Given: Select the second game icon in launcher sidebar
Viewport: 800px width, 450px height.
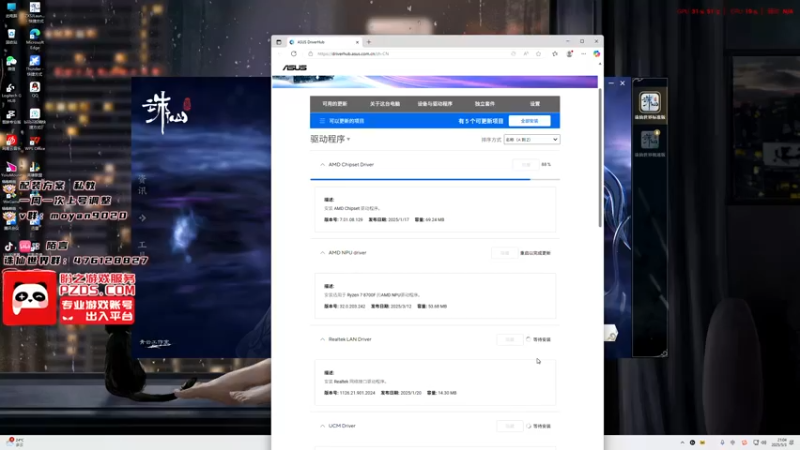Looking at the screenshot, I should 649,140.
